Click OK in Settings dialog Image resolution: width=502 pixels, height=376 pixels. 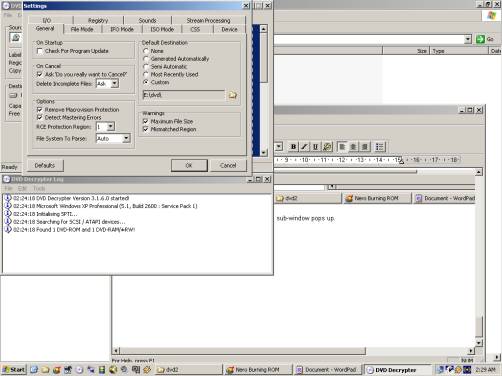pos(189,165)
